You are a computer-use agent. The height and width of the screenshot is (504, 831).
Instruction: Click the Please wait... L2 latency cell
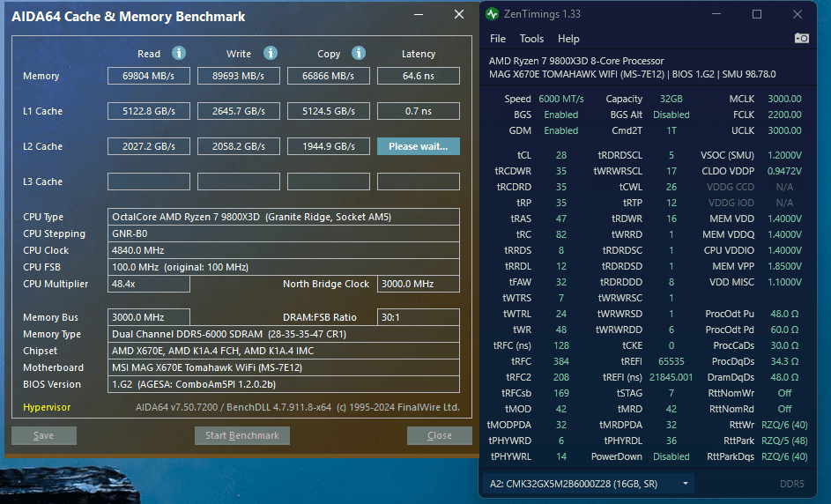419,146
